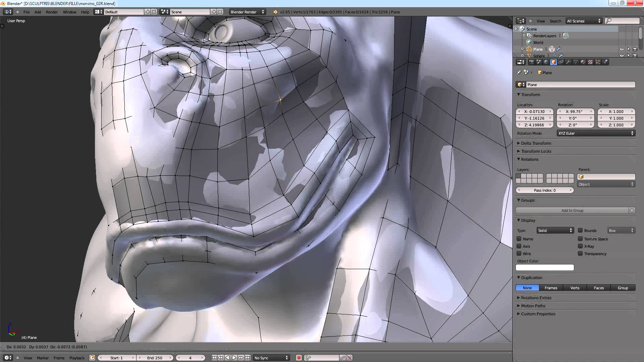Open the Particles properties tab

pos(598,62)
